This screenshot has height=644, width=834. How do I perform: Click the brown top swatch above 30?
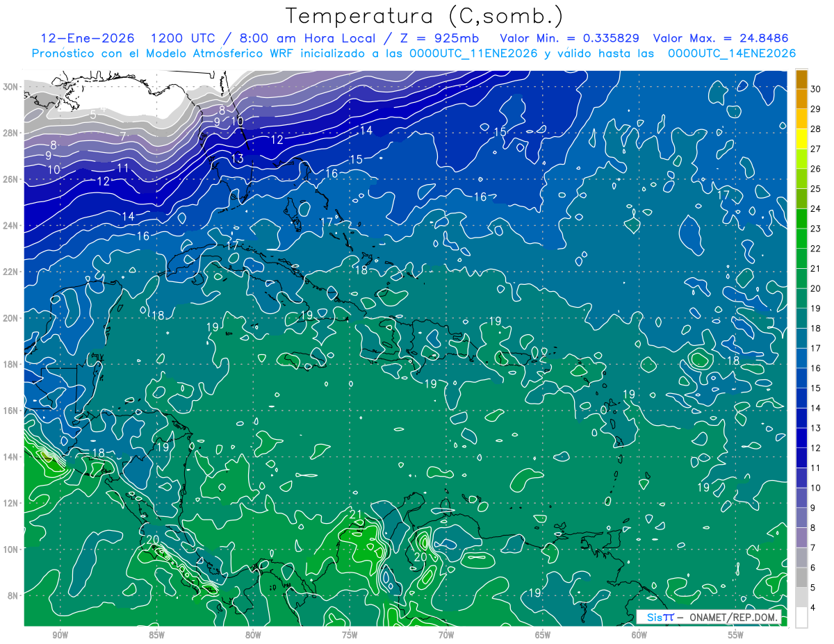[x=801, y=79]
